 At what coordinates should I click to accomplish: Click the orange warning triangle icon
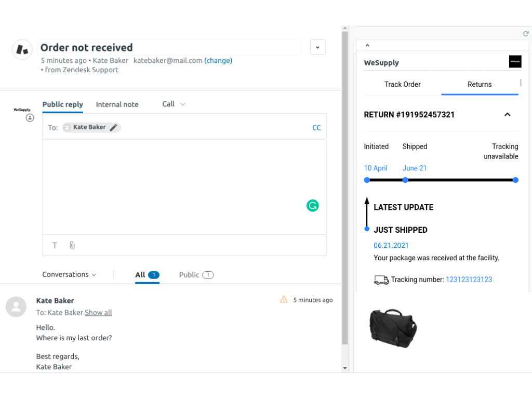pos(284,299)
